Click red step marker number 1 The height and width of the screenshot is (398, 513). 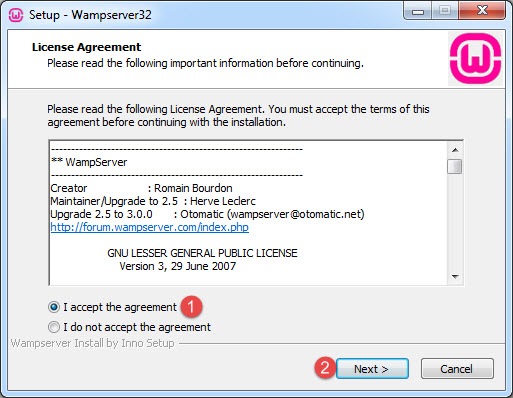[191, 306]
